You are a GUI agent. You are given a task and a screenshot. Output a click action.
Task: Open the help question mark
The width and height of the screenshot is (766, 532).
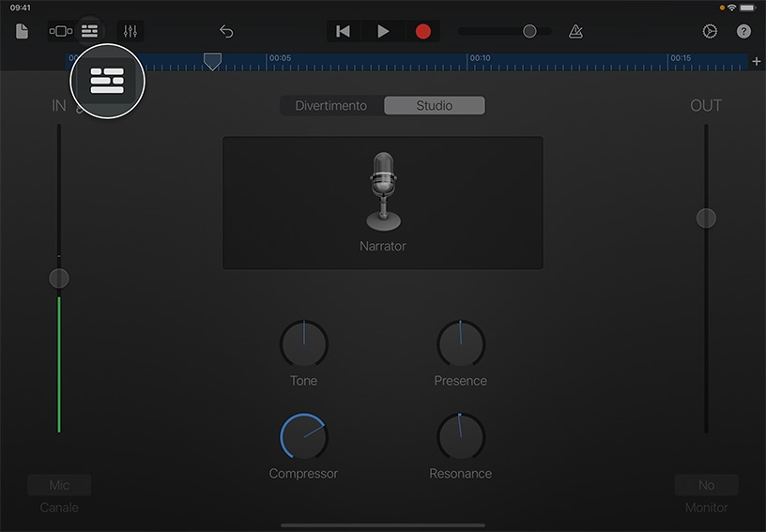(743, 31)
